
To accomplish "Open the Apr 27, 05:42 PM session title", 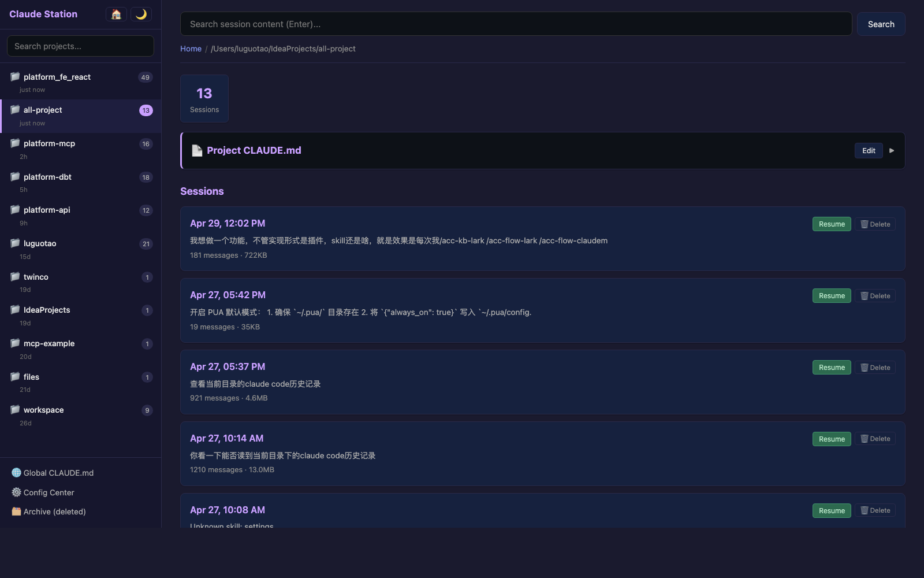I will [x=228, y=295].
